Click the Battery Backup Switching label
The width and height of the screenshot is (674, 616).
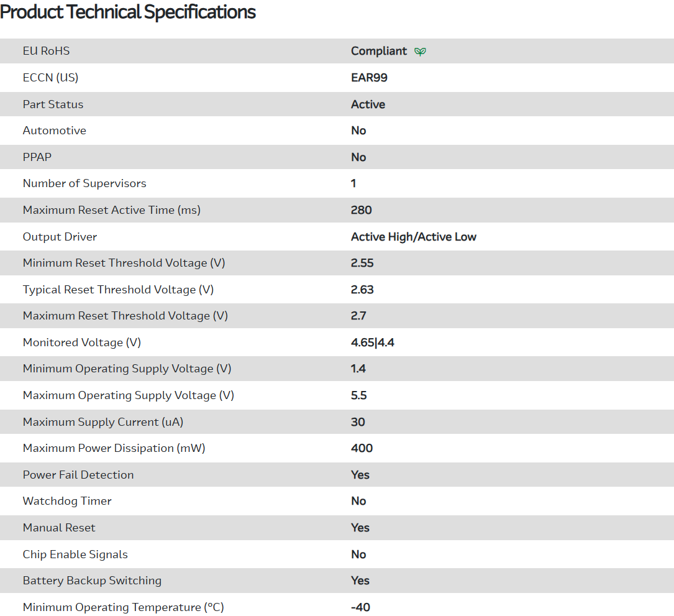click(92, 581)
